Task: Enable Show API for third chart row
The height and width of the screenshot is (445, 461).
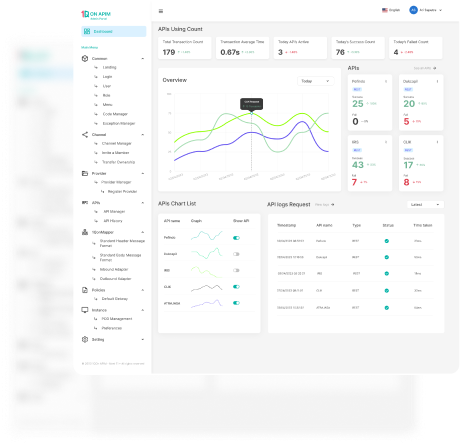Action: [236, 270]
